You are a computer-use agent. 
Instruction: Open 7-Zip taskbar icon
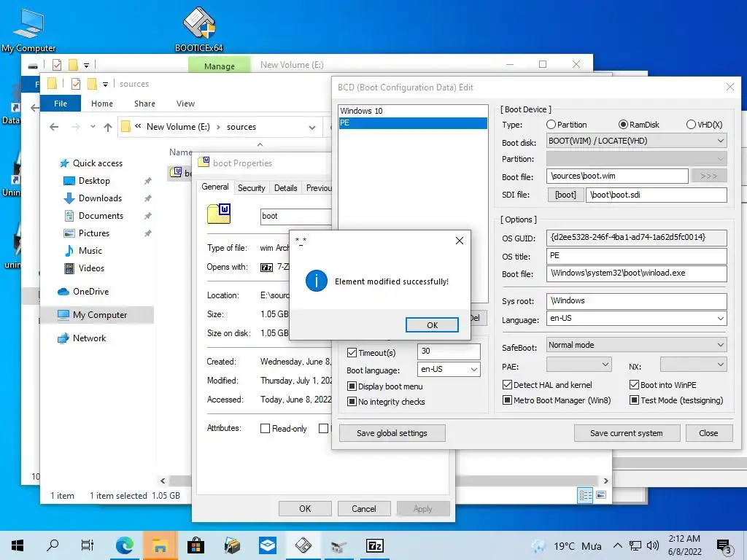coord(375,545)
